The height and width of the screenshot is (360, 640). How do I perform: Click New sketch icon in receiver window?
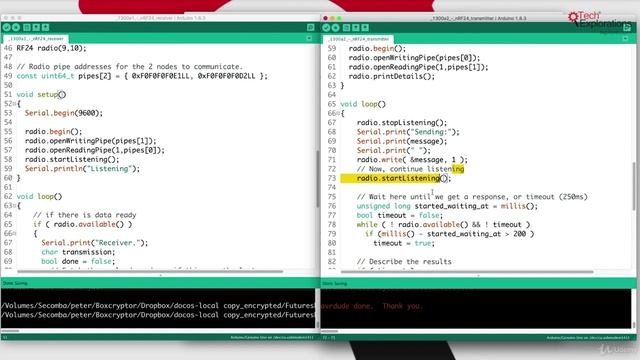tap(27, 27)
